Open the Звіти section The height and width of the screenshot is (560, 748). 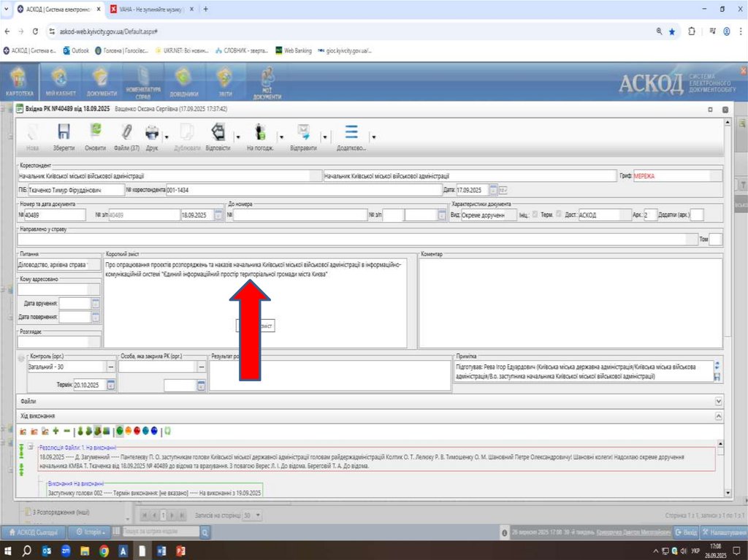(x=225, y=82)
